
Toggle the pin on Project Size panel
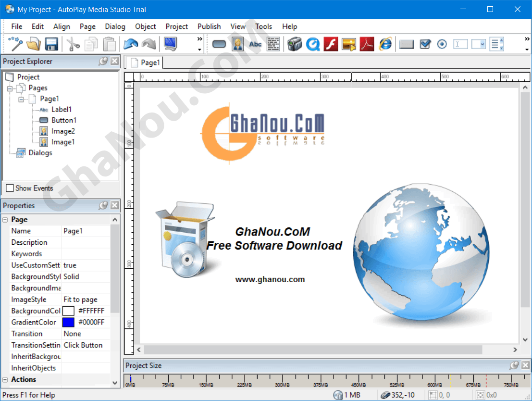[x=514, y=365]
